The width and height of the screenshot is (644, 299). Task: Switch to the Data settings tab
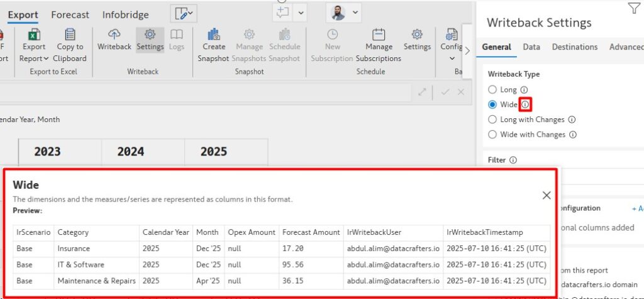[x=531, y=47]
